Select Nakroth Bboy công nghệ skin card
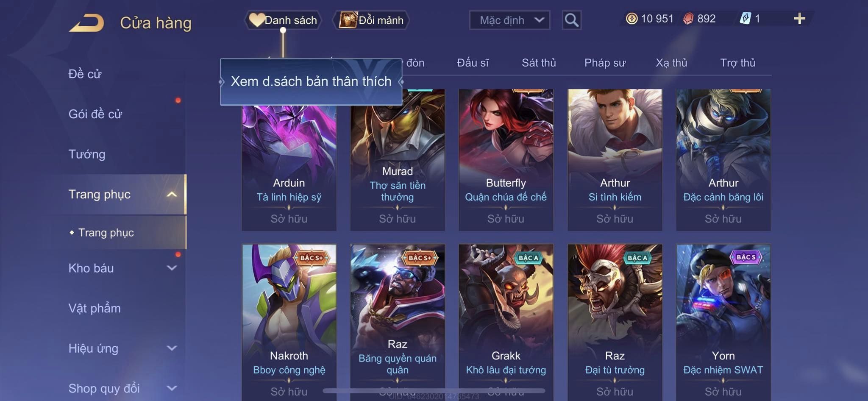This screenshot has height=401, width=868. pos(289,322)
